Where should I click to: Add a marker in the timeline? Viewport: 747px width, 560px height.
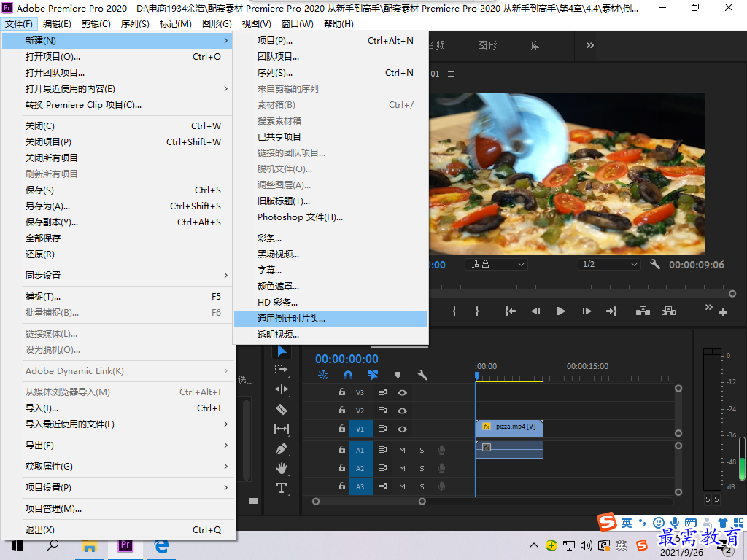click(x=398, y=375)
